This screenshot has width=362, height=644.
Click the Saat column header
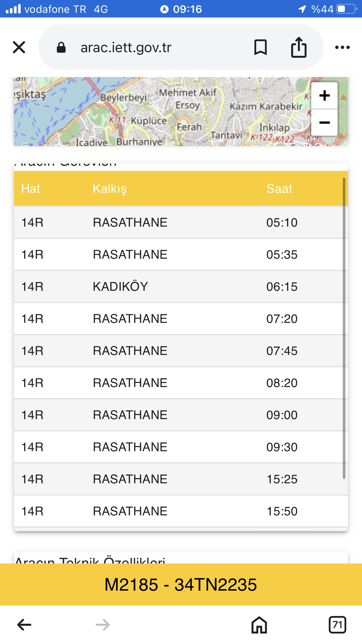click(x=279, y=189)
